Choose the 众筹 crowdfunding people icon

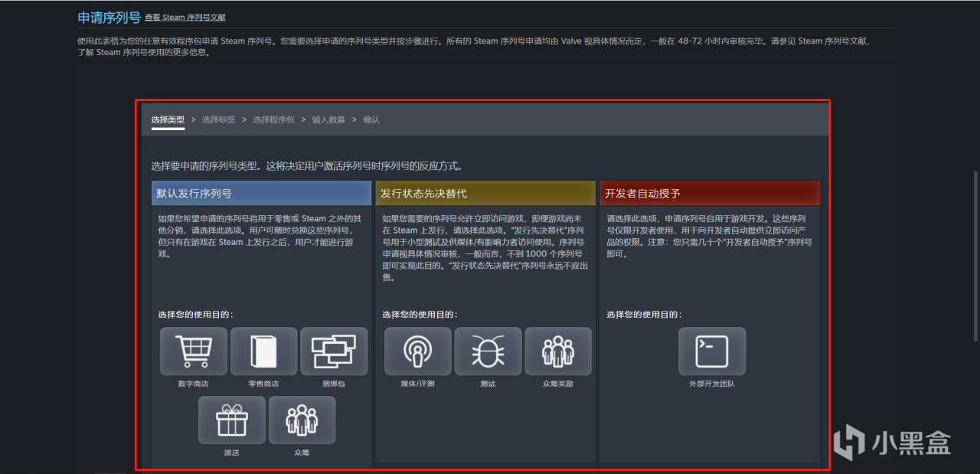pos(302,420)
